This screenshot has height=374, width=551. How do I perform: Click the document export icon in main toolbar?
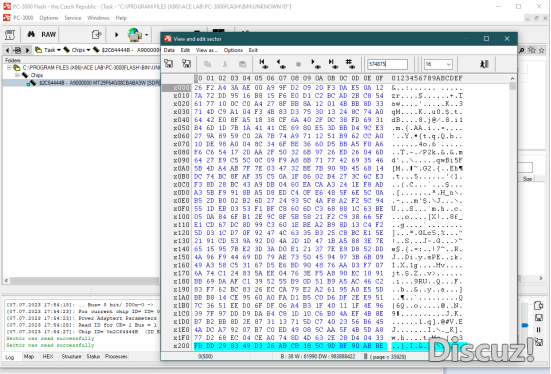tap(96, 34)
